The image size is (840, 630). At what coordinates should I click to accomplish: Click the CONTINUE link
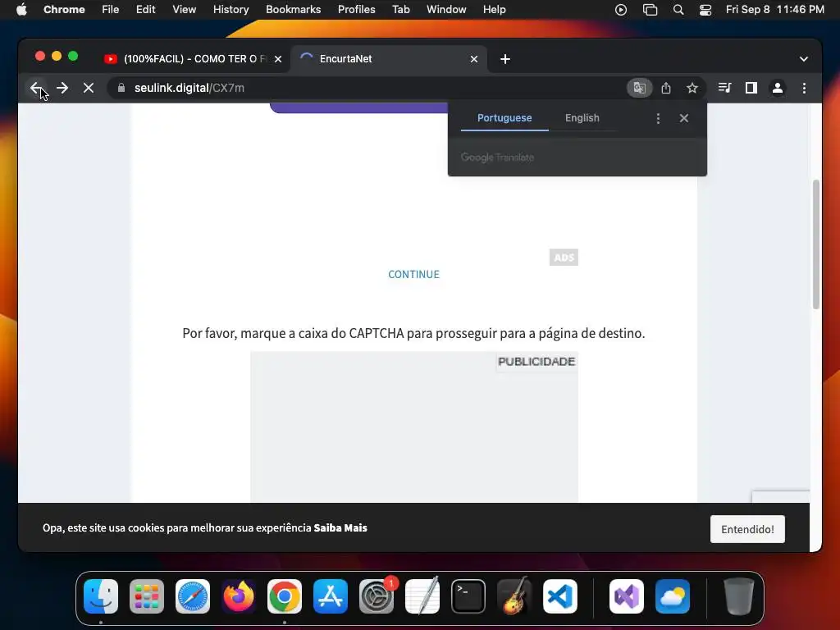click(413, 274)
